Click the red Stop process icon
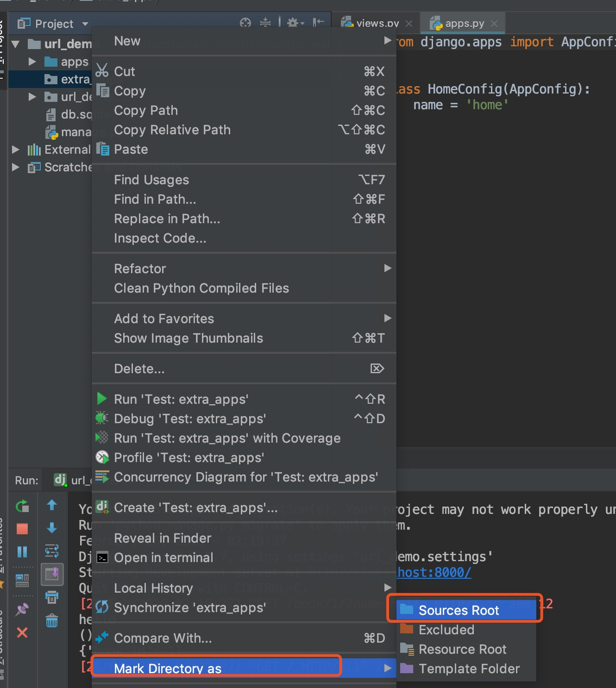The width and height of the screenshot is (616, 688). [22, 529]
